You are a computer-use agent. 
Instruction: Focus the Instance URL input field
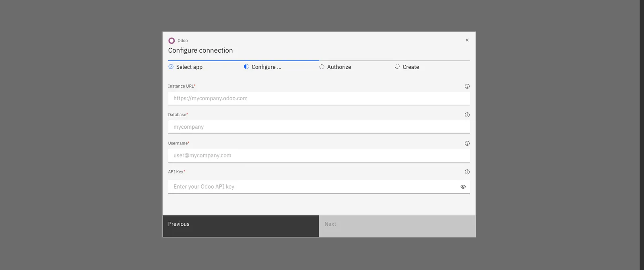pos(319,98)
